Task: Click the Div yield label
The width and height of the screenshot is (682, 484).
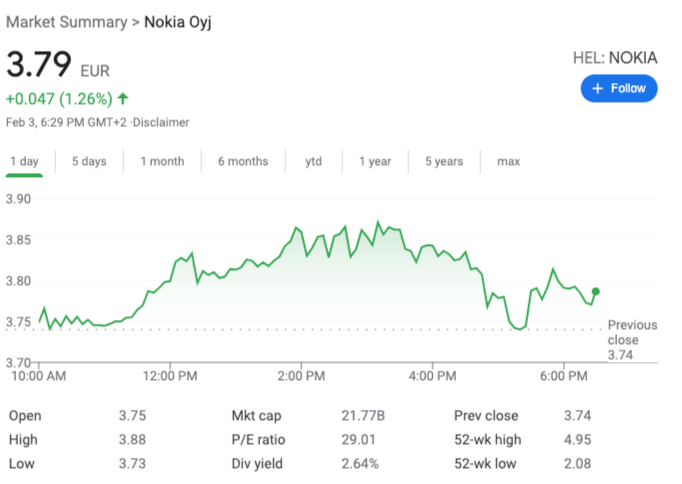Action: 257,463
